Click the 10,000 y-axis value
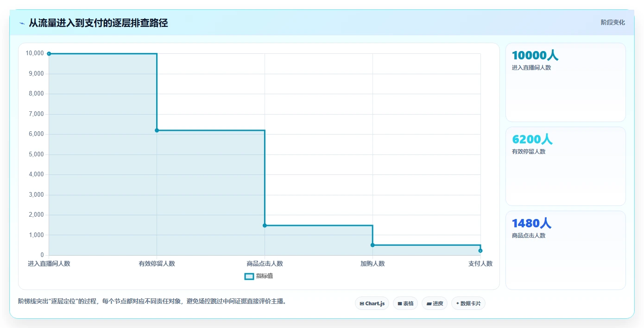The image size is (644, 328). (35, 53)
